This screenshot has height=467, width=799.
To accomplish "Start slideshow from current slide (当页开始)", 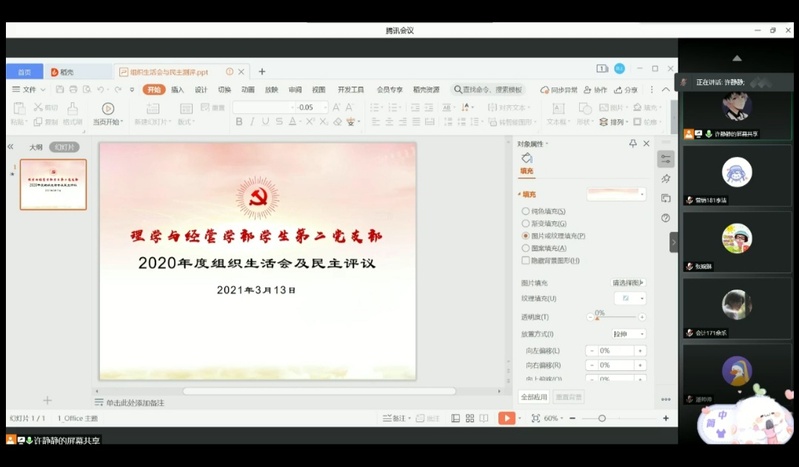I will 107,113.
